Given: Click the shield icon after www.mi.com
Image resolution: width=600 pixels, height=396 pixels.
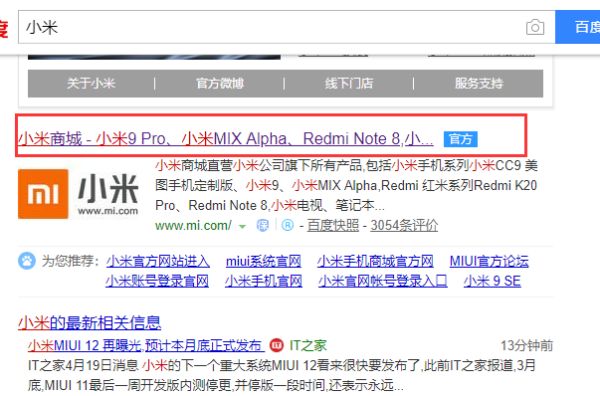Looking at the screenshot, I should click(x=262, y=225).
